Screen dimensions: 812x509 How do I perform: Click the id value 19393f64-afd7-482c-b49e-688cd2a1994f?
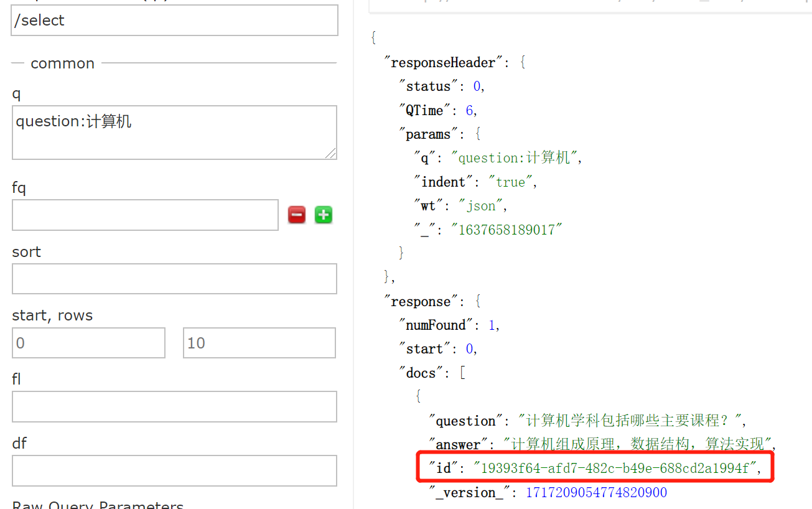615,468
